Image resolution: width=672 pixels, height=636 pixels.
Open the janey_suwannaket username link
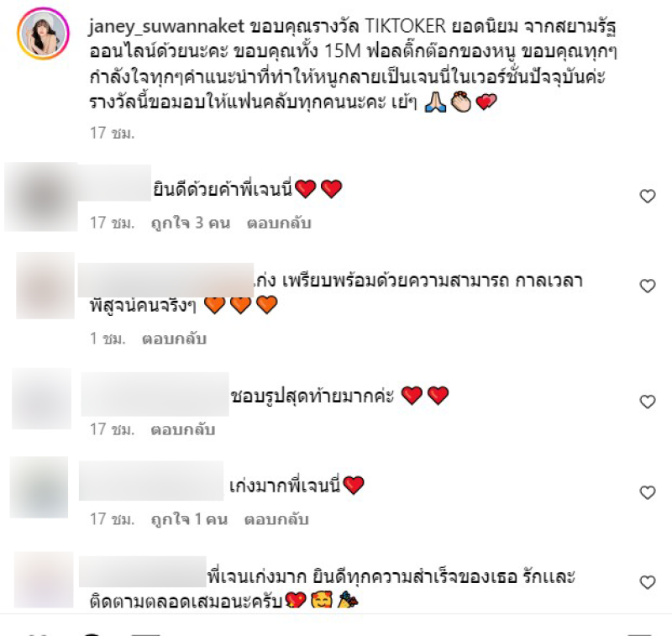point(166,27)
